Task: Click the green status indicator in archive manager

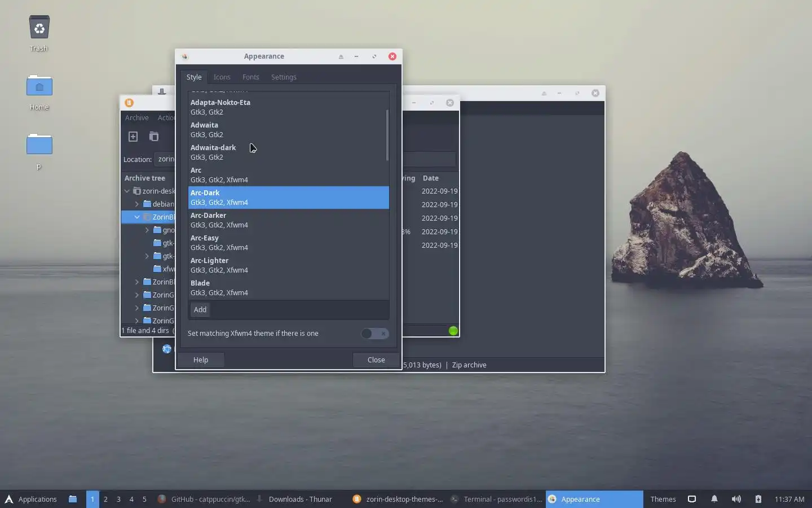Action: (453, 331)
